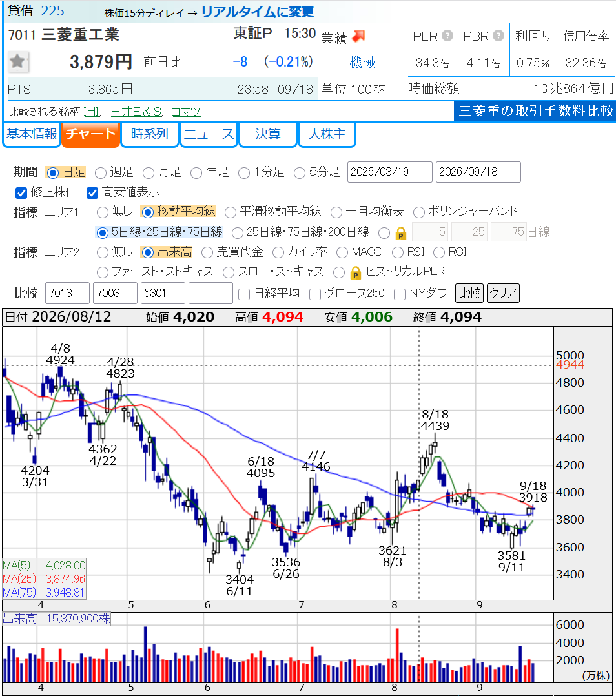The height and width of the screenshot is (696, 616).
Task: Select MACD radio button
Action: [342, 252]
